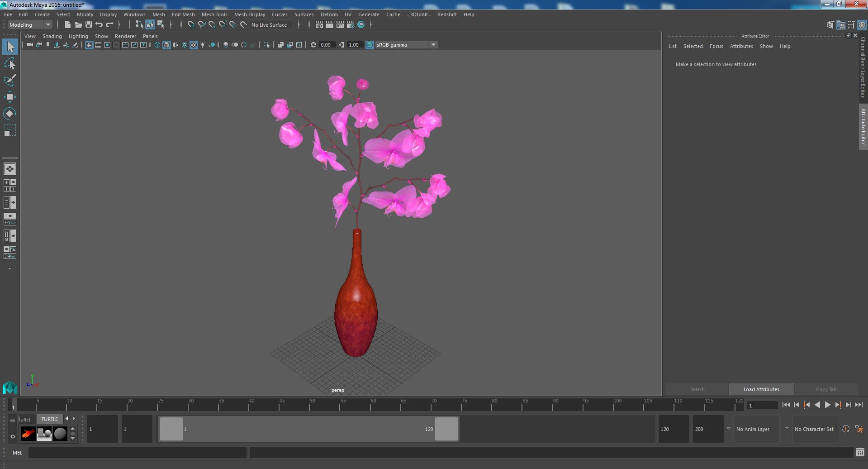Switch to single perspective pane layout
Image resolution: width=868 pixels, height=469 pixels.
pyautogui.click(x=10, y=169)
